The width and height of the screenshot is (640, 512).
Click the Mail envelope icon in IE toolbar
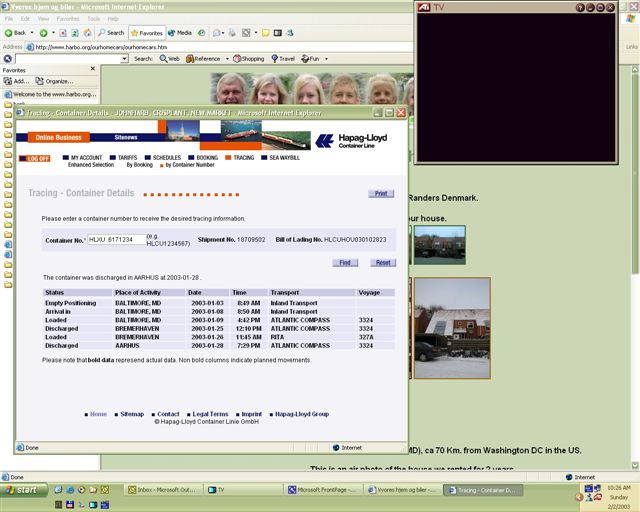217,33
